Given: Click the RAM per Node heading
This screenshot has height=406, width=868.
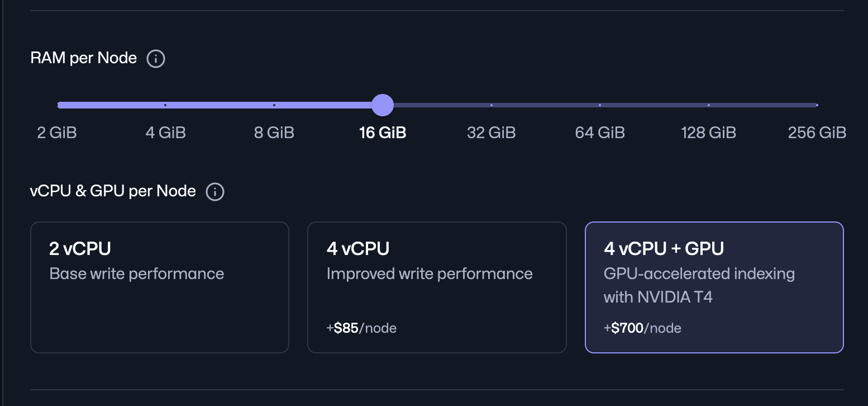Looking at the screenshot, I should click(x=83, y=58).
